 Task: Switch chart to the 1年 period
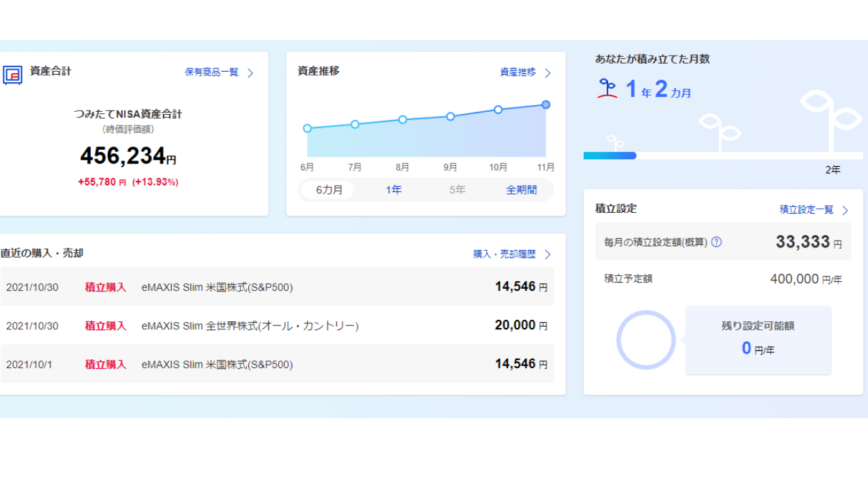pyautogui.click(x=393, y=190)
